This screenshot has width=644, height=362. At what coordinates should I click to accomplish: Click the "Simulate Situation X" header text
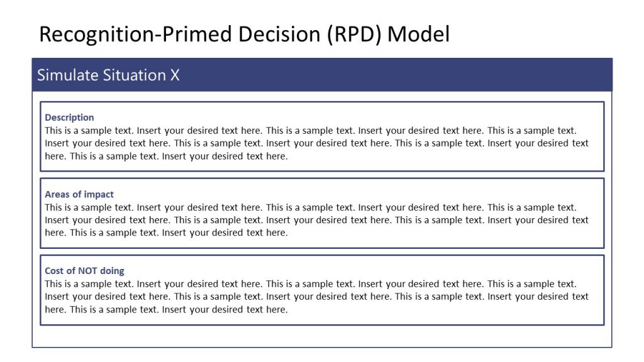108,75
